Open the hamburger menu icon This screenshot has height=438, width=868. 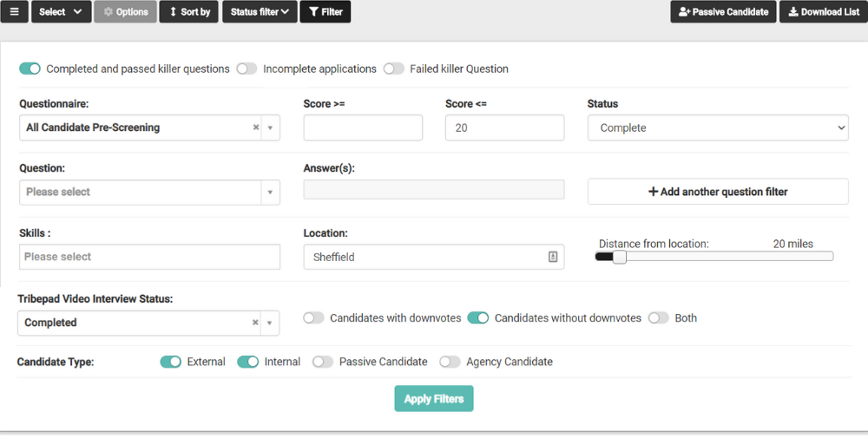click(x=14, y=12)
